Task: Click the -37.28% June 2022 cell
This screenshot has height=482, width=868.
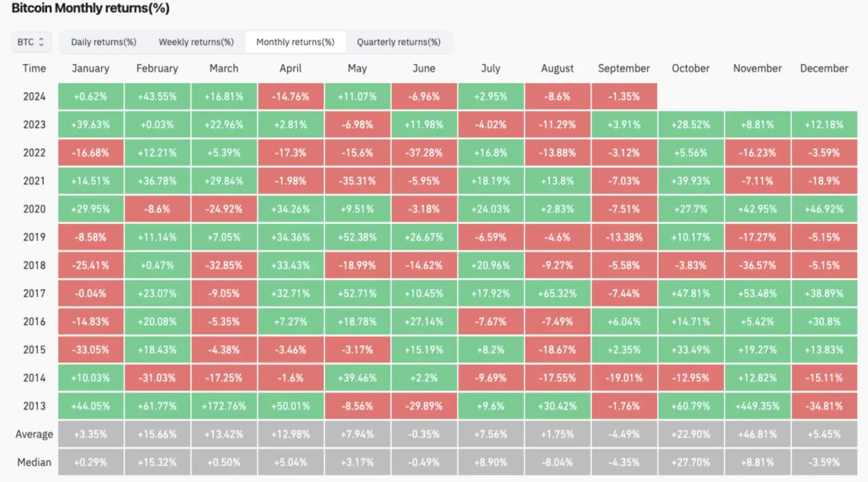Action: click(x=424, y=153)
